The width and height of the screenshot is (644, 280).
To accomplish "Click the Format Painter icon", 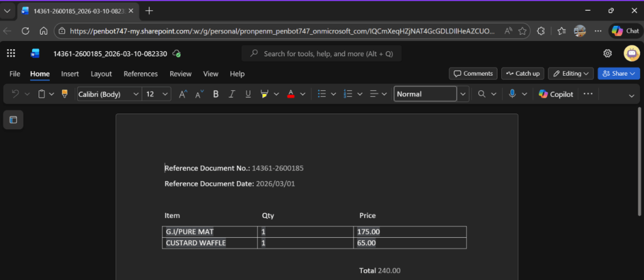I will pyautogui.click(x=64, y=94).
